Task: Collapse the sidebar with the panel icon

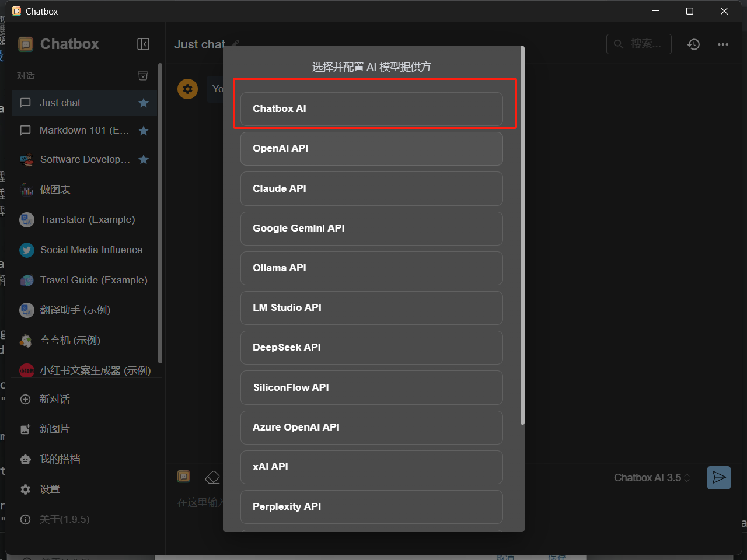Action: tap(143, 44)
